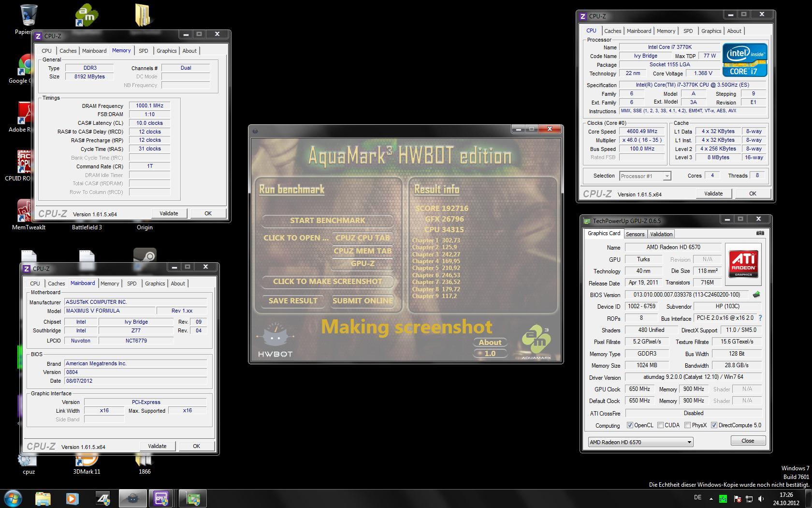This screenshot has width=812, height=508.
Task: Select About tab in CPU-Z CPU window
Action: pos(734,31)
